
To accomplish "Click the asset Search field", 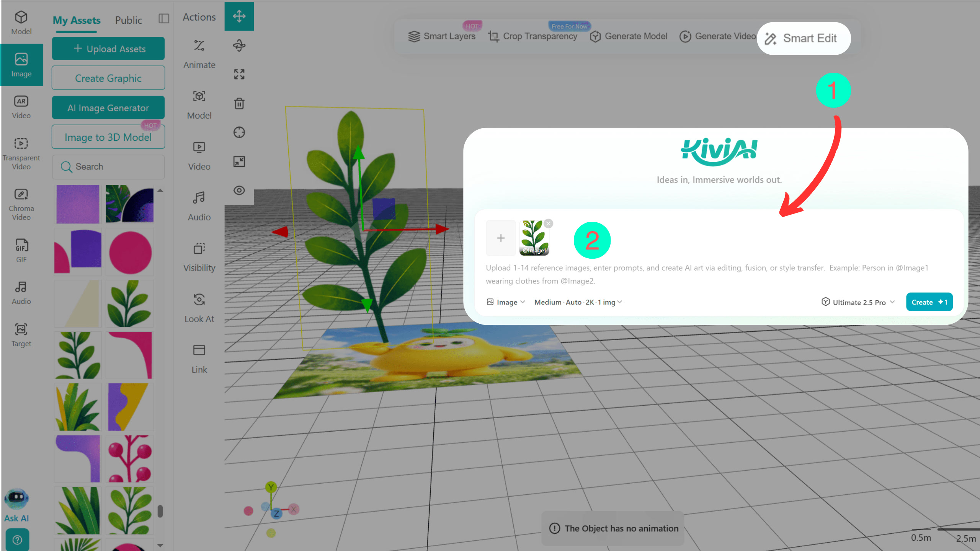I will 108,166.
